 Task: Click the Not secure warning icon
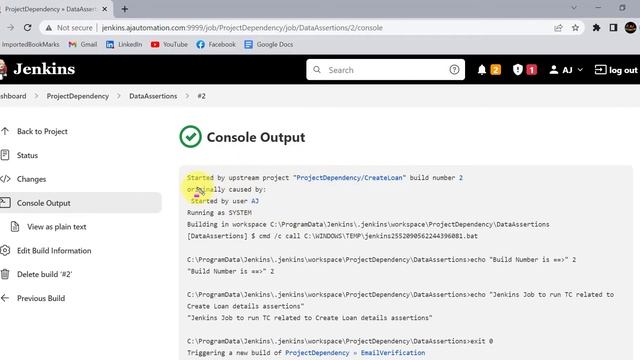coord(49,28)
